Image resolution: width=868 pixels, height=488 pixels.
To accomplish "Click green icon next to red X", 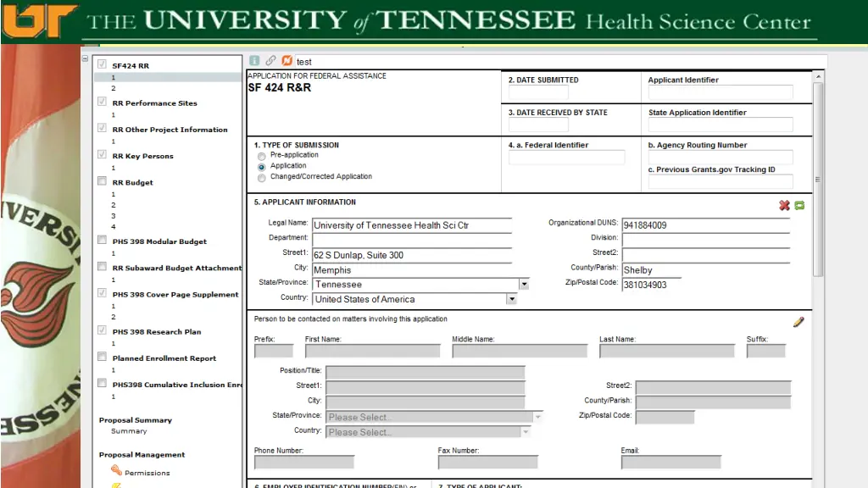I will [799, 205].
